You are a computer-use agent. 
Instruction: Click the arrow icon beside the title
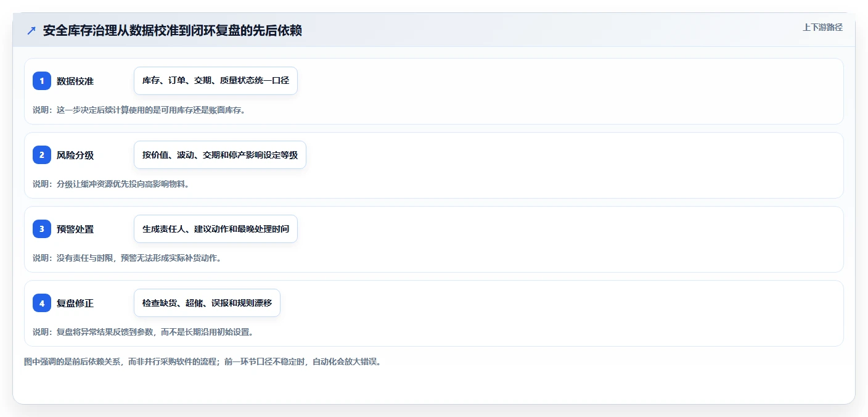(31, 30)
